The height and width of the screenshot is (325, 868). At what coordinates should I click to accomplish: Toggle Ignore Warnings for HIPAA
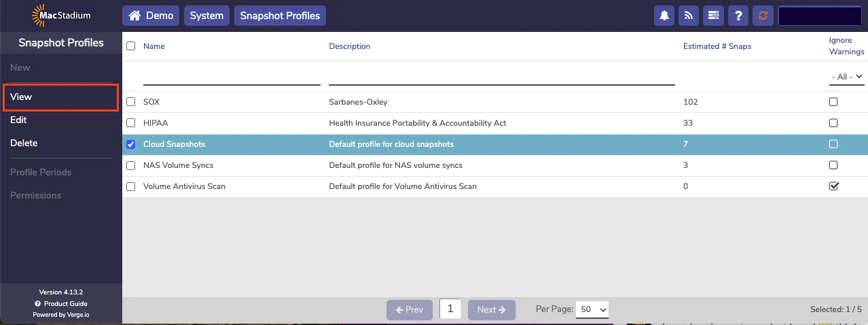pos(833,123)
